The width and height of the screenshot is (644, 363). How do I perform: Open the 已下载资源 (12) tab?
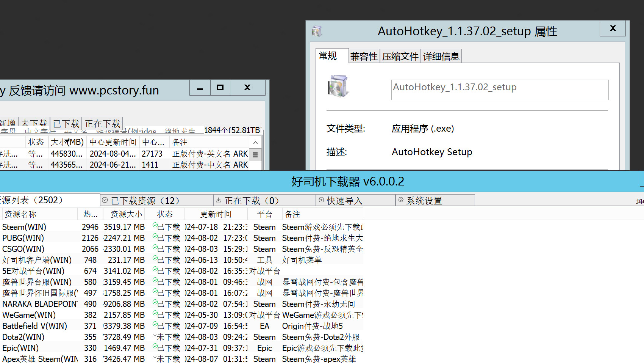point(157,200)
